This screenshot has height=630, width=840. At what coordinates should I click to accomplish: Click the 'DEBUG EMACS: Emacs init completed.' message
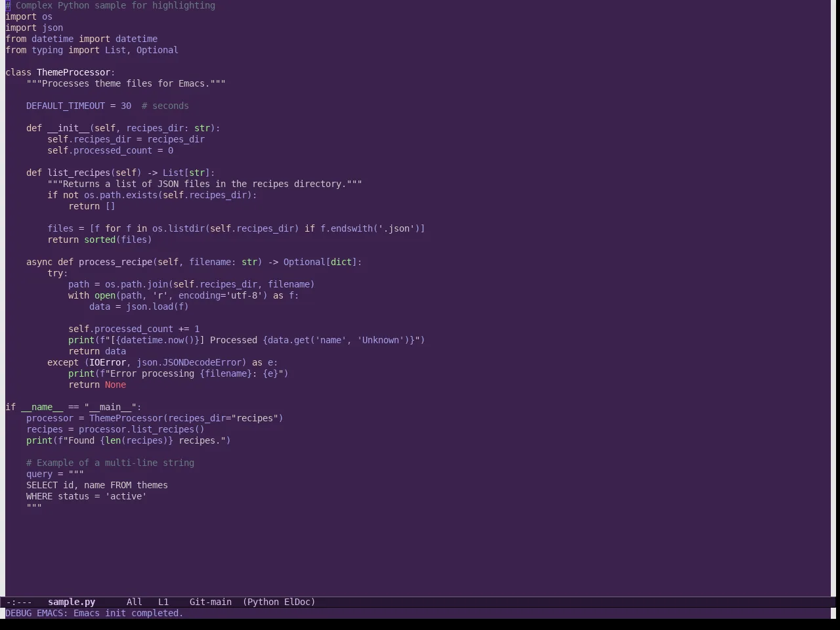(x=94, y=613)
